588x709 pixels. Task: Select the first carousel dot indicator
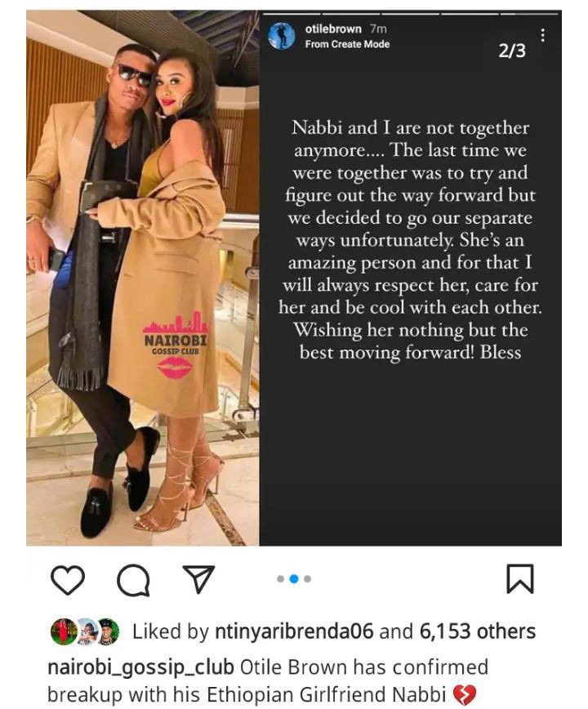tap(280, 579)
